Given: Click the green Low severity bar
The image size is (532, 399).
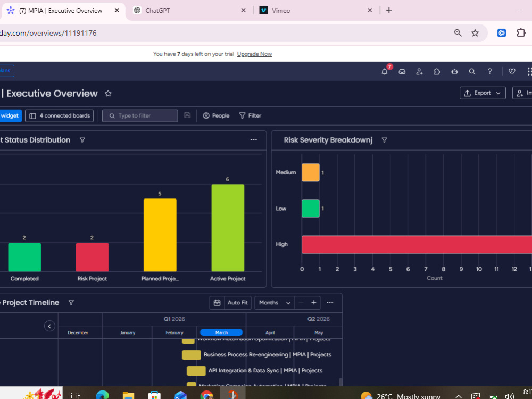Looking at the screenshot, I should click(311, 208).
